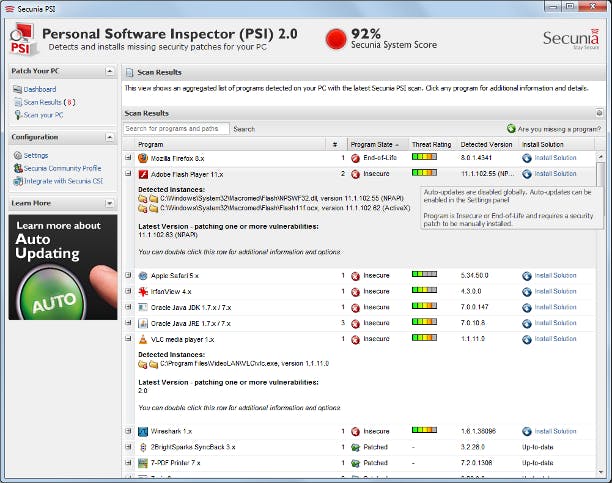The height and width of the screenshot is (483, 612).
Task: Expand the Apple Safari 5.x row
Action: click(128, 275)
